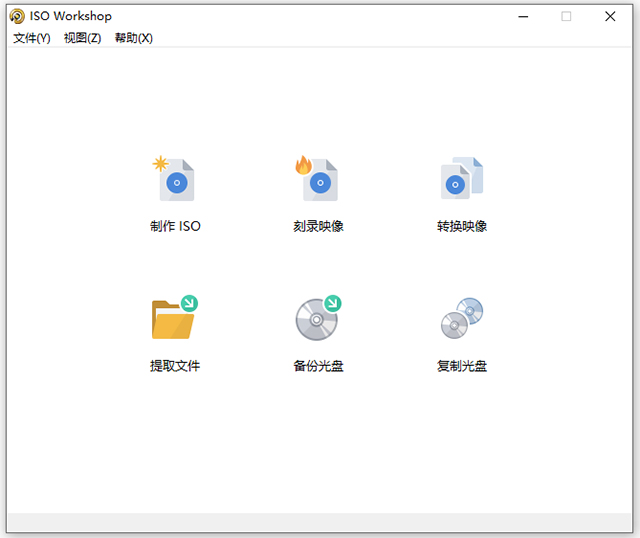Start 备份光盘 backup disc icon
Image resolution: width=640 pixels, height=538 pixels.
pos(318,318)
